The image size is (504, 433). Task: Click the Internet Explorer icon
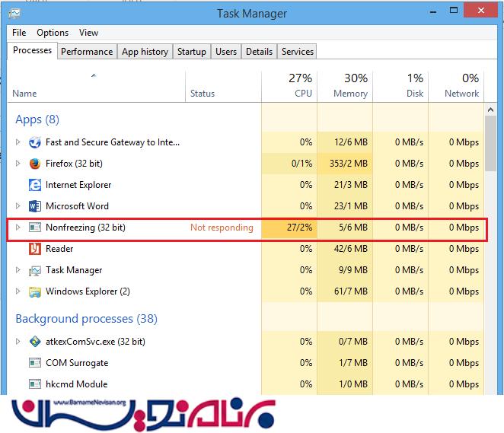click(34, 185)
